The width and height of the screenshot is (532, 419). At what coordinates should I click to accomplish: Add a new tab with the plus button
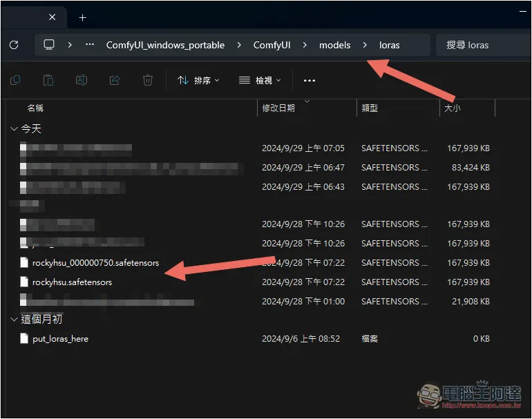click(82, 18)
